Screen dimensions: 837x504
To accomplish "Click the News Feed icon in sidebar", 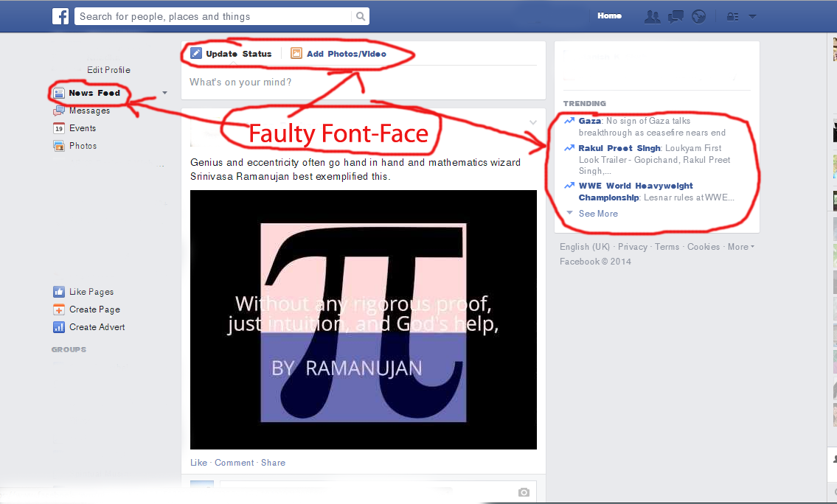I will click(x=59, y=93).
